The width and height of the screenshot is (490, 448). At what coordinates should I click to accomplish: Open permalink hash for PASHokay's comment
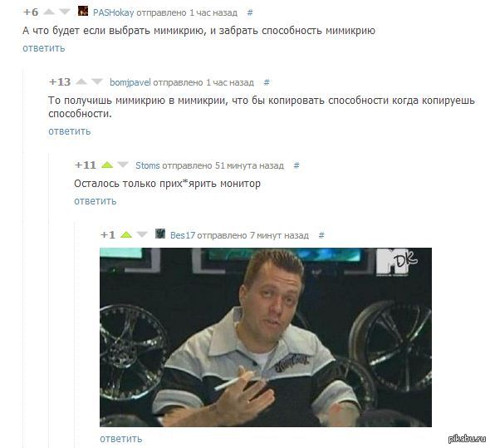tap(250, 12)
